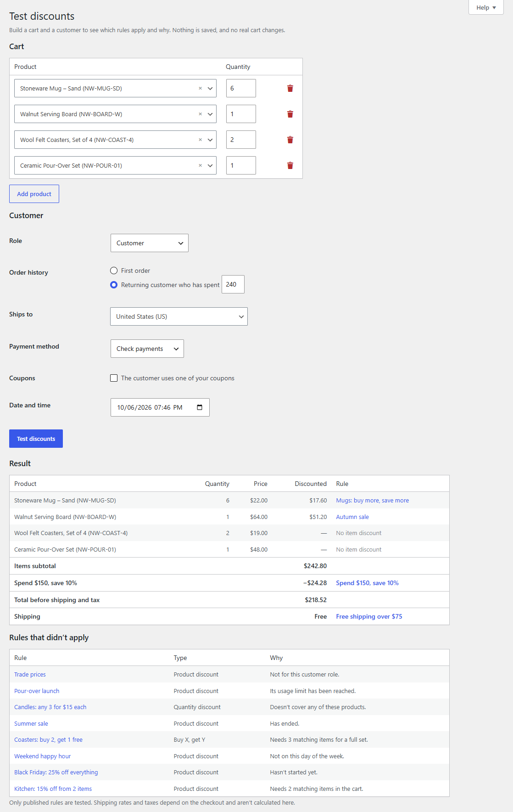Clear the Ceramic Pour-Over Set selection
The height and width of the screenshot is (812, 513).
200,165
